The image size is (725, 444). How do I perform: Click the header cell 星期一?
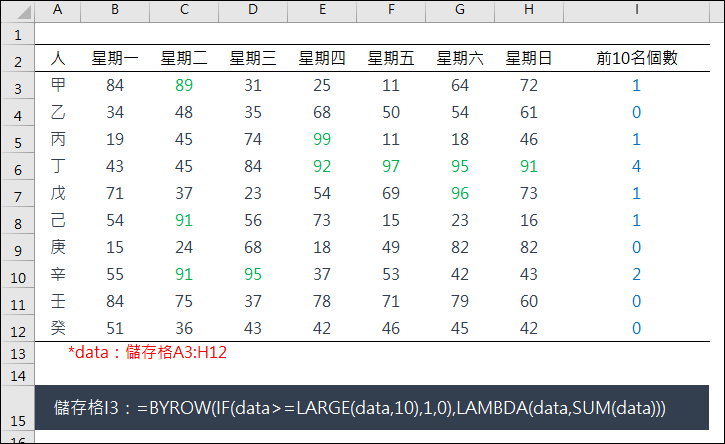coord(115,58)
